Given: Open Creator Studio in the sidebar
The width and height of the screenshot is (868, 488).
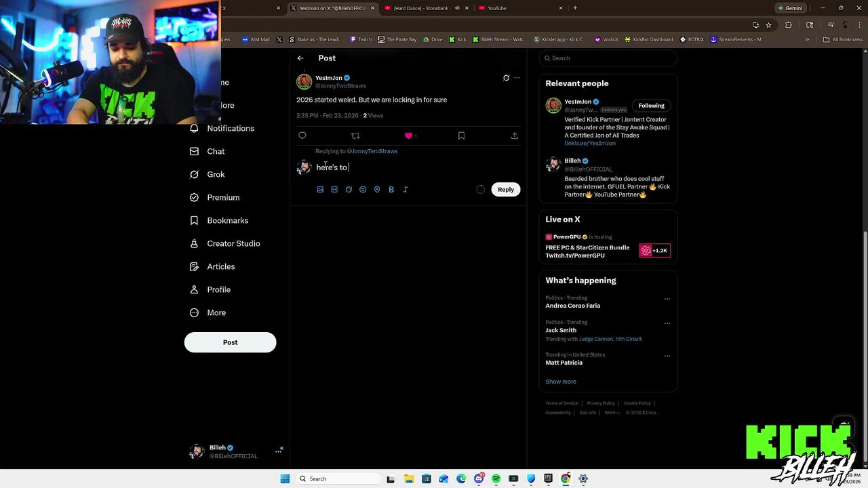Looking at the screenshot, I should (x=224, y=243).
